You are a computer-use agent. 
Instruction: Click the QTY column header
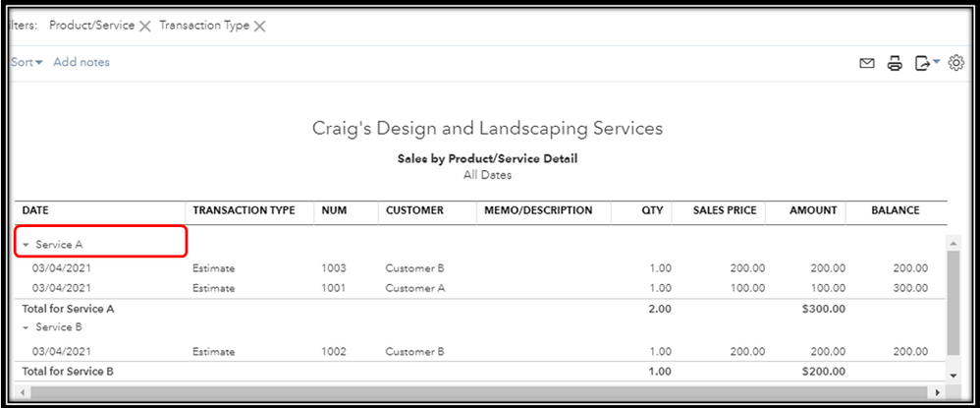click(x=652, y=211)
